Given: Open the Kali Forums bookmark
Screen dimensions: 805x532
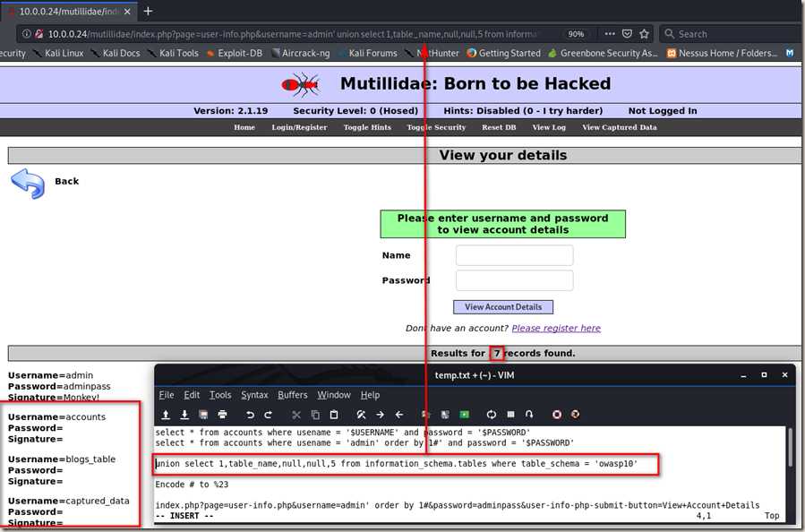Looking at the screenshot, I should point(368,53).
